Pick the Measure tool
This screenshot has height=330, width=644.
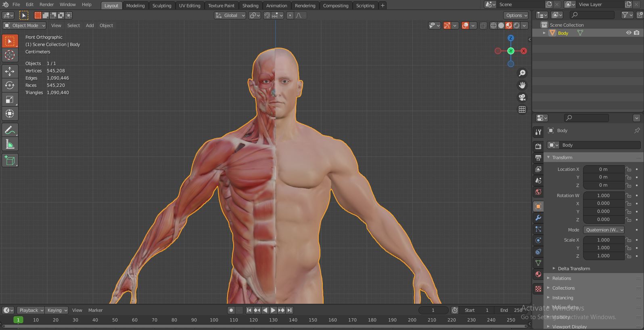10,145
